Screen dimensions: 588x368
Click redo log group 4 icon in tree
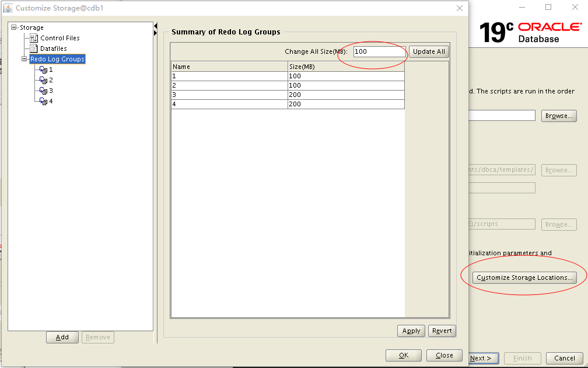pyautogui.click(x=44, y=102)
